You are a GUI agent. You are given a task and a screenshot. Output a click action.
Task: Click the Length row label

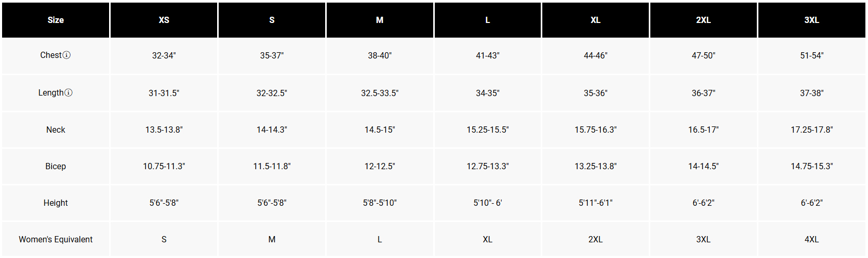[51, 92]
